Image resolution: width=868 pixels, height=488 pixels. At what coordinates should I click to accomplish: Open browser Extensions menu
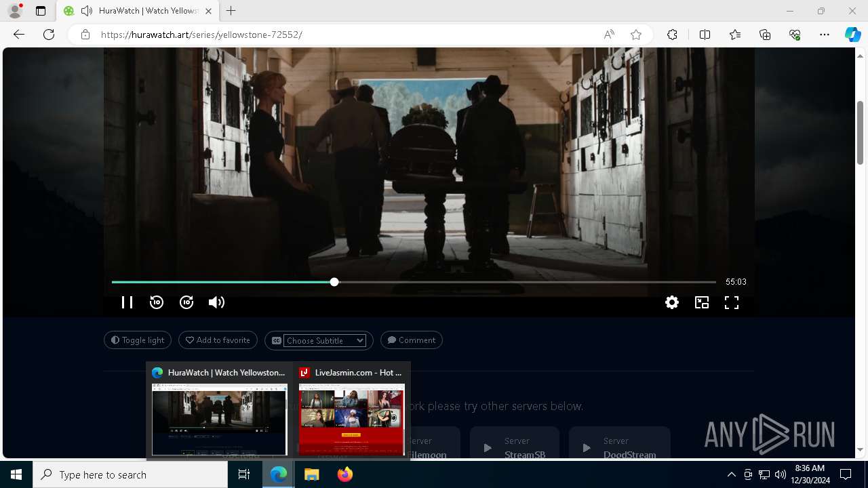tap(672, 35)
